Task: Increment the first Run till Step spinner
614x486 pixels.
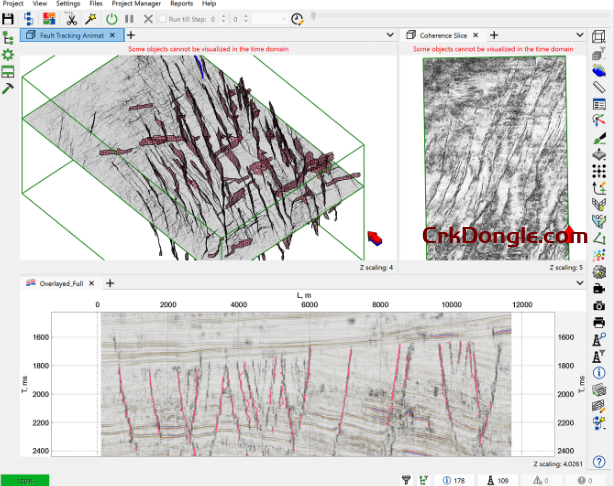Action: coord(224,16)
